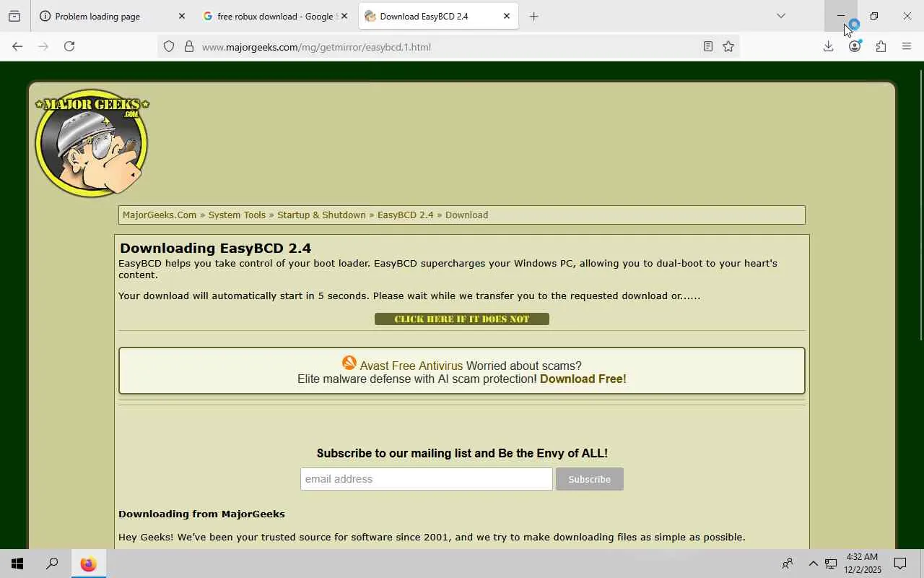This screenshot has height=578, width=924.
Task: Follow the MajorGeeks.Com breadcrumb link
Action: pyautogui.click(x=160, y=215)
